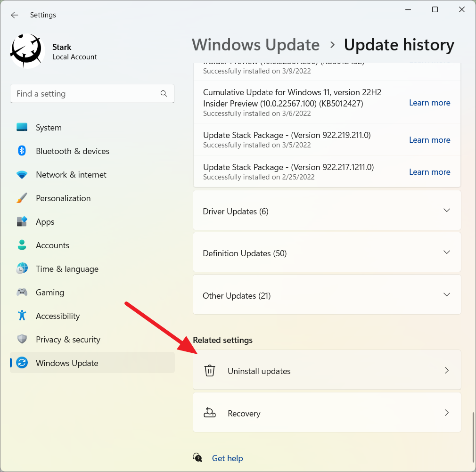Click the Get help chat icon
Screen dimensions: 476x472
(197, 457)
